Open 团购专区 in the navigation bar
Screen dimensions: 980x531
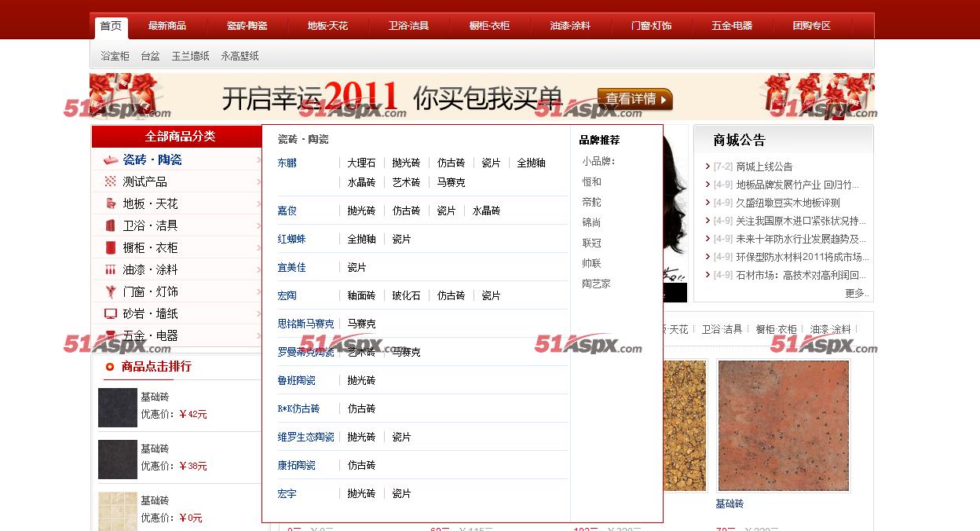tap(812, 26)
